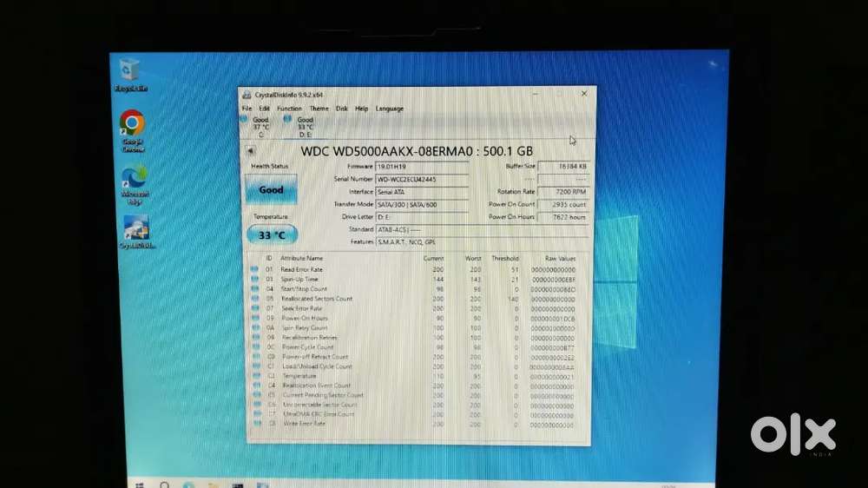Click status icon for Power-On Hours attribute
This screenshot has width=868, height=488.
[x=255, y=318]
